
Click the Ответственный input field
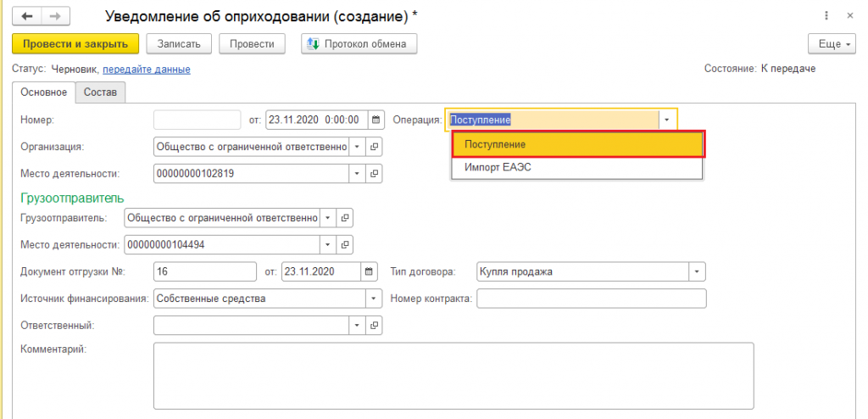point(251,326)
